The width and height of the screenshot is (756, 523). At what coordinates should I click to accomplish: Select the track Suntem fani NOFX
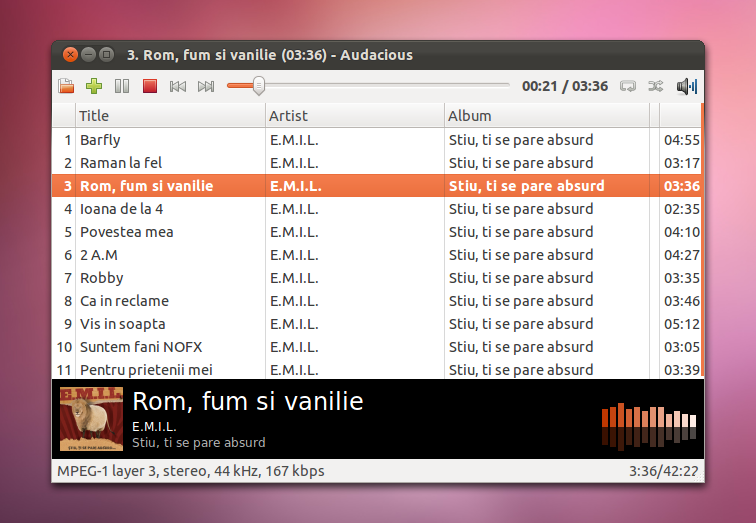[376, 347]
